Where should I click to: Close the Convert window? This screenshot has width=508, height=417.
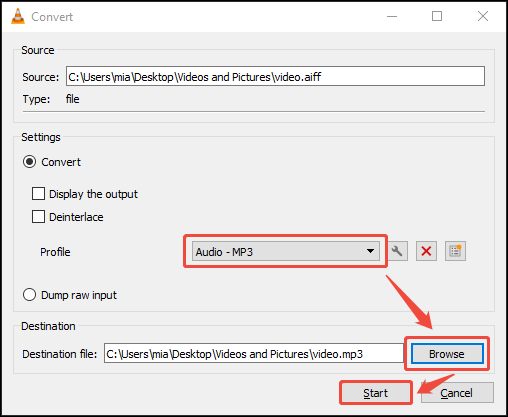point(483,16)
